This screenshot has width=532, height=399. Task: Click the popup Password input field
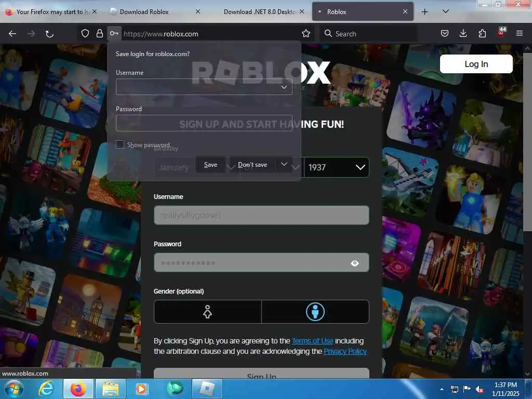click(204, 123)
